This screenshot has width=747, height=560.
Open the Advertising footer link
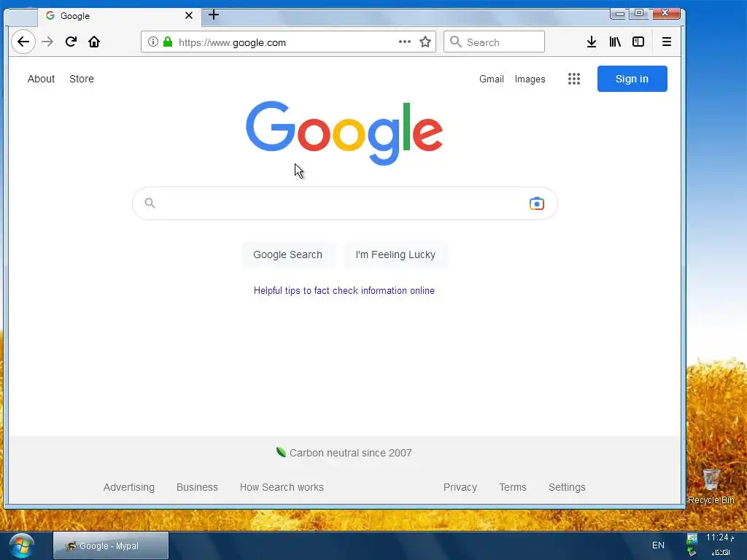[129, 487]
